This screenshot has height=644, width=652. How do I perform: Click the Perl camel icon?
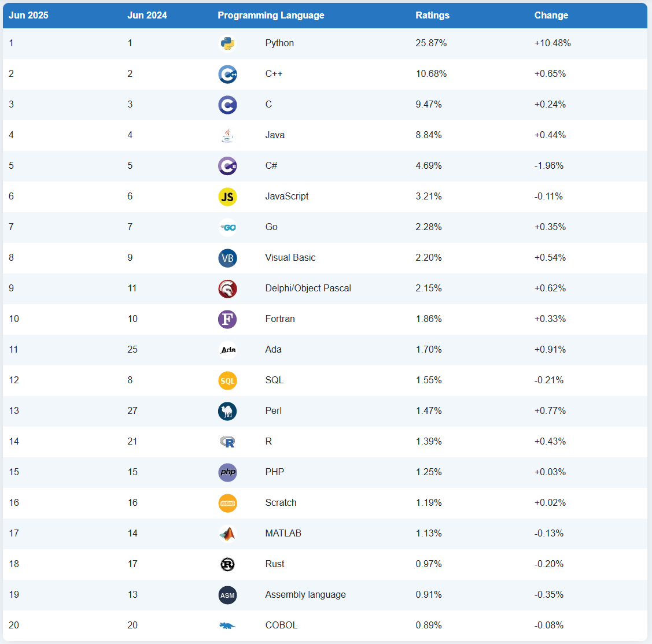click(227, 411)
